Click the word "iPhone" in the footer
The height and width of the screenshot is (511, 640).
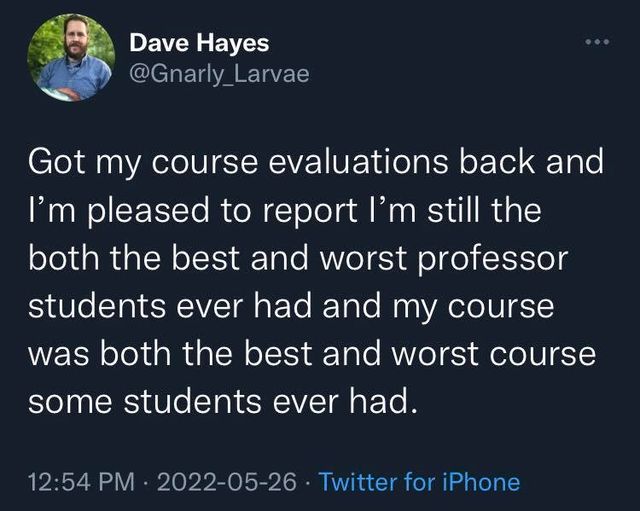point(481,482)
